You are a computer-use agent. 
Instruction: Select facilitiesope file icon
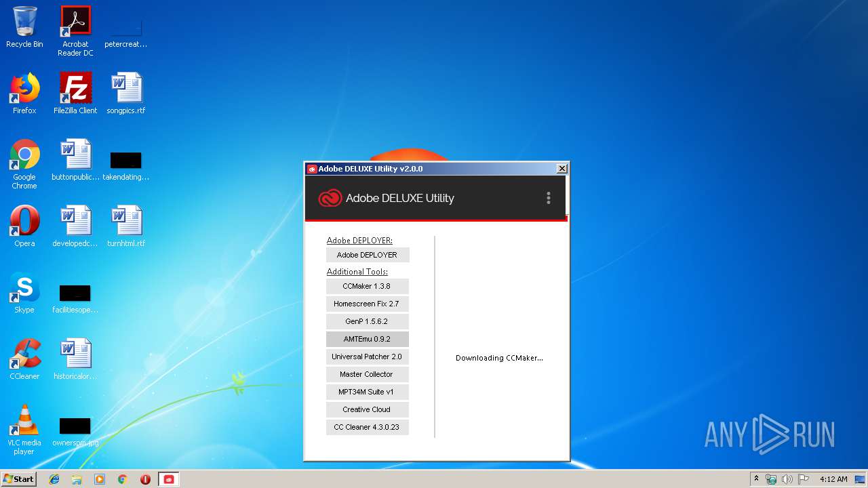[75, 299]
